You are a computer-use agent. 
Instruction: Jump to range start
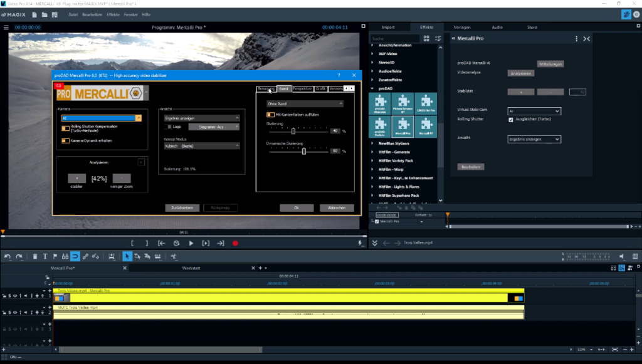point(162,243)
